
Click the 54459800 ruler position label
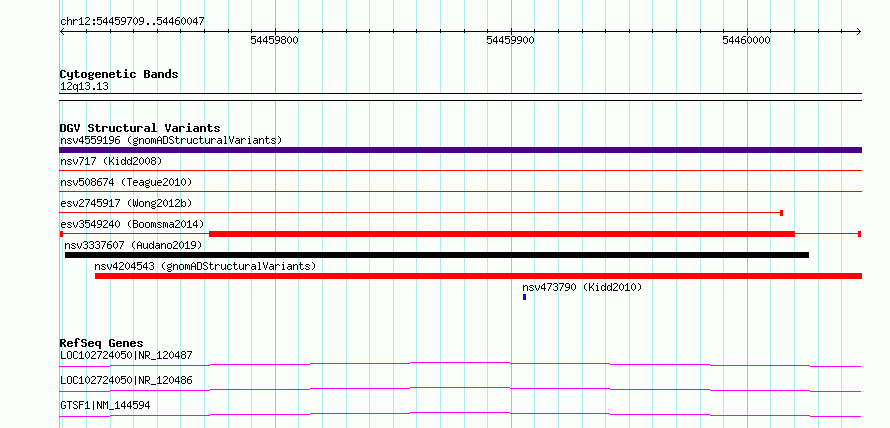click(x=275, y=40)
